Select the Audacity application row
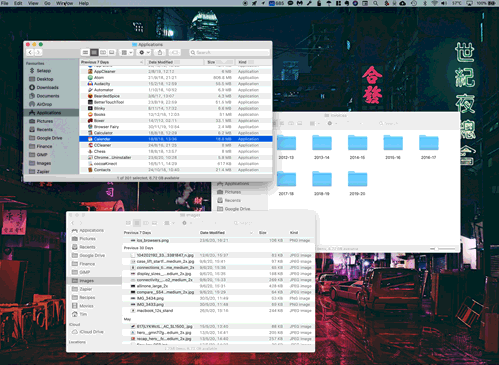499x365 pixels. (x=176, y=84)
